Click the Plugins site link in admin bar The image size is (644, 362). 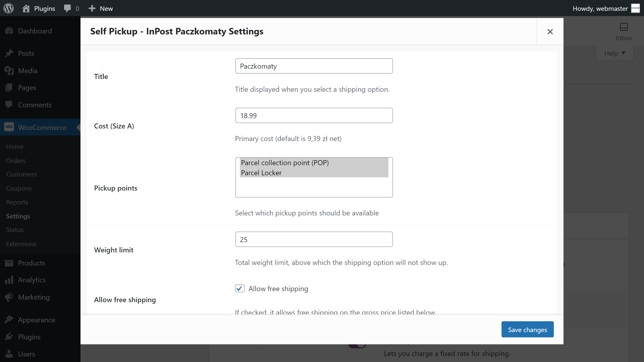tap(45, 9)
